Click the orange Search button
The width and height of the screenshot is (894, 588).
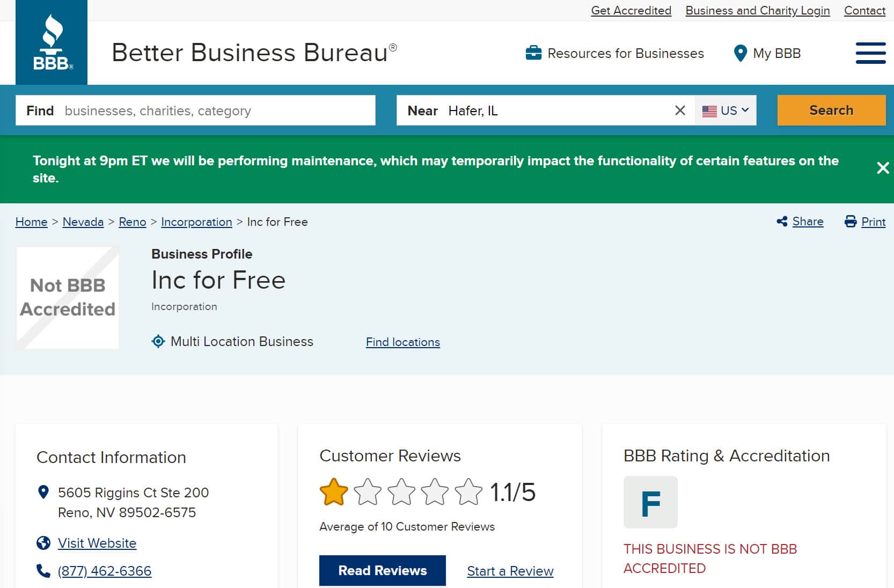coord(831,111)
